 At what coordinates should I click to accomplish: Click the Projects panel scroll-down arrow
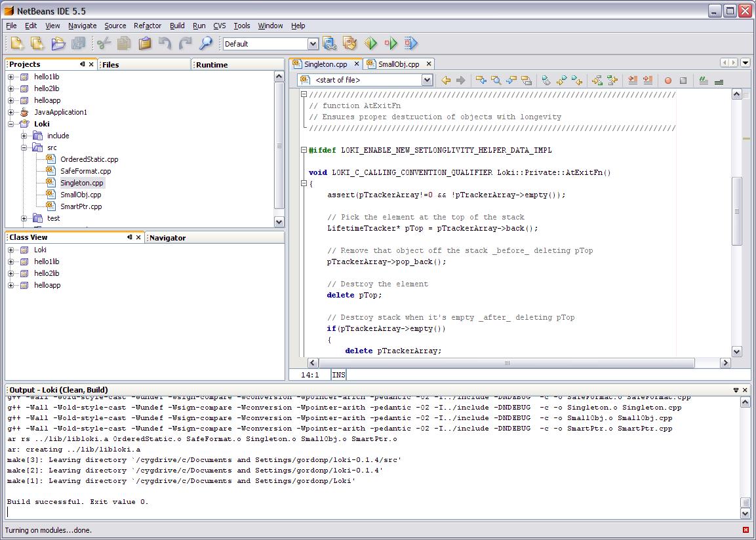coord(279,222)
